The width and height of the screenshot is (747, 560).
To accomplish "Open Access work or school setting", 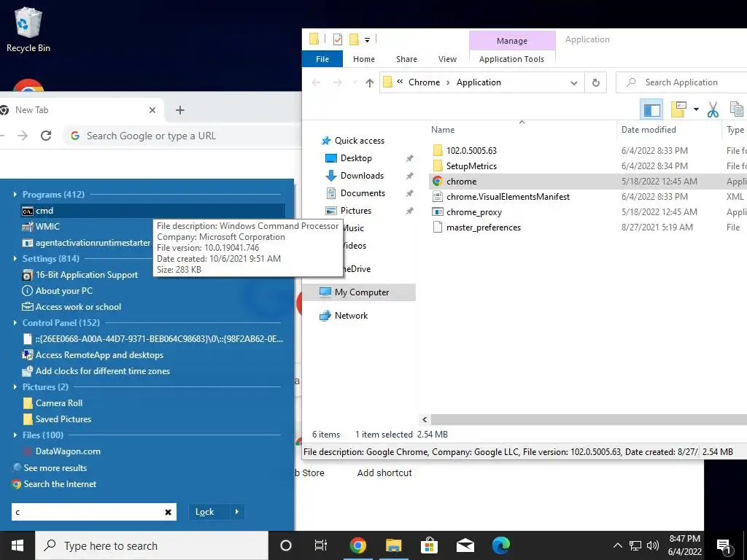I will [x=71, y=307].
